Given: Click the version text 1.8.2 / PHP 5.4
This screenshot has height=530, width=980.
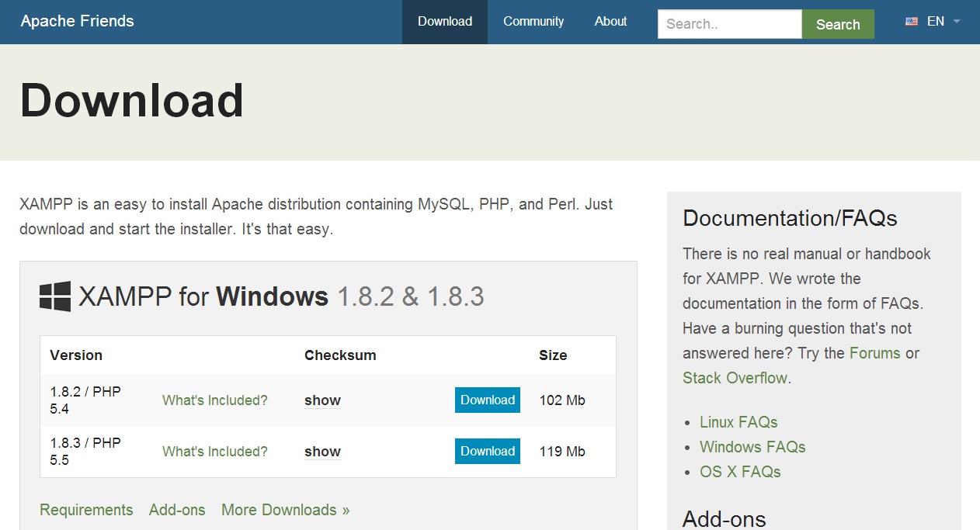Looking at the screenshot, I should click(x=85, y=400).
